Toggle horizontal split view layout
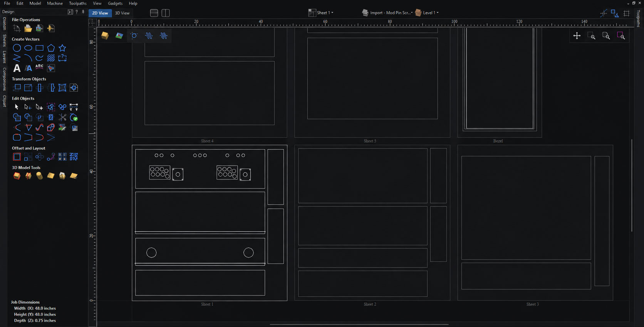Screen dimensions: 644x327 pos(154,13)
